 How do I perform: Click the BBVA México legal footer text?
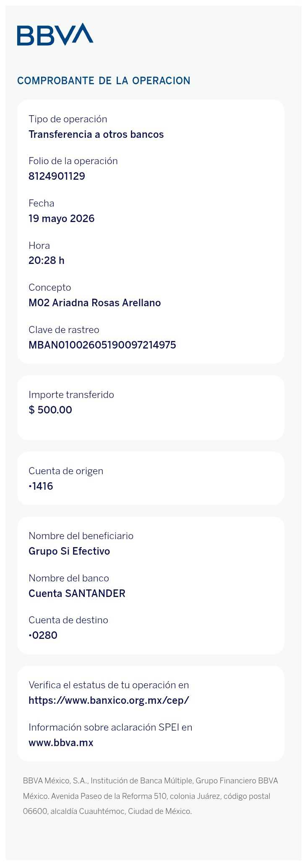pos(151,796)
